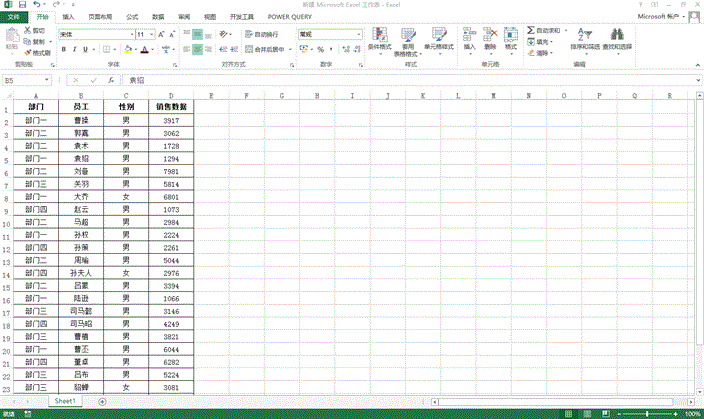Click the 自动求和 AutoSum sigma icon

529,32
